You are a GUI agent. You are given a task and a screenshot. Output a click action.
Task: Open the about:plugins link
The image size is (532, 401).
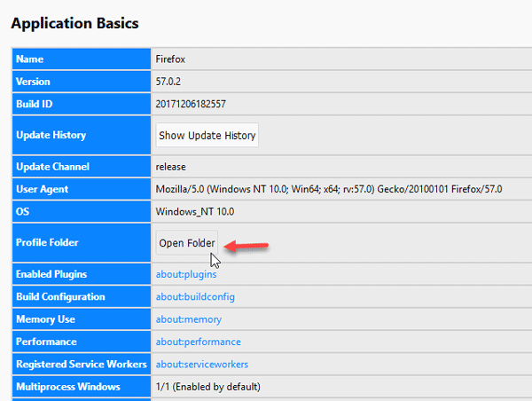(186, 274)
